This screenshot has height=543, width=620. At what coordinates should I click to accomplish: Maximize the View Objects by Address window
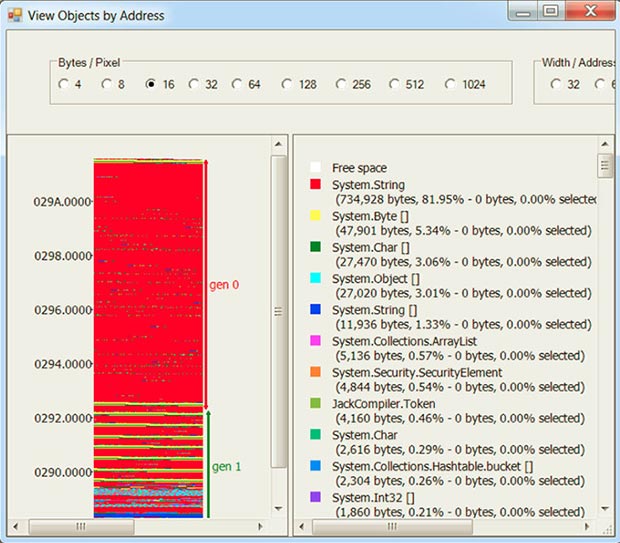pyautogui.click(x=551, y=11)
